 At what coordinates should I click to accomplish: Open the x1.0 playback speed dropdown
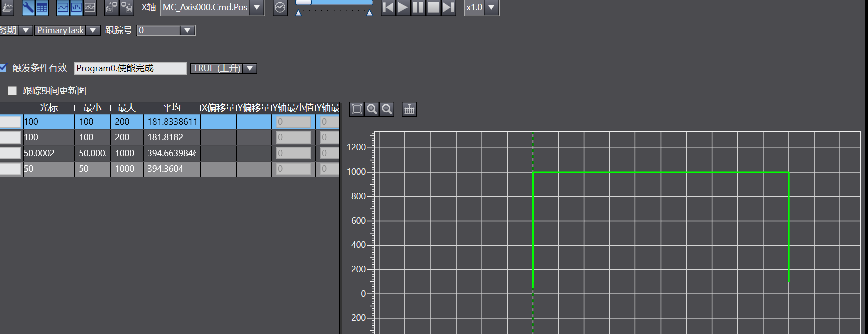[491, 7]
